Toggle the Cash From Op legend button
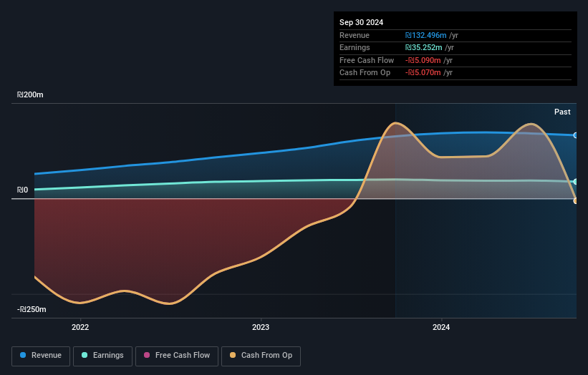 (x=261, y=356)
